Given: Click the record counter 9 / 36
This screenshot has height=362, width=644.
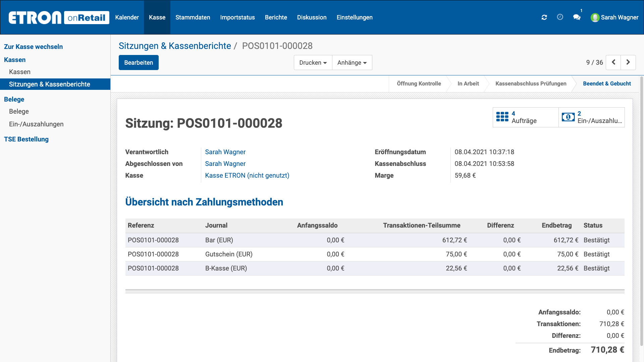Looking at the screenshot, I should coord(594,62).
